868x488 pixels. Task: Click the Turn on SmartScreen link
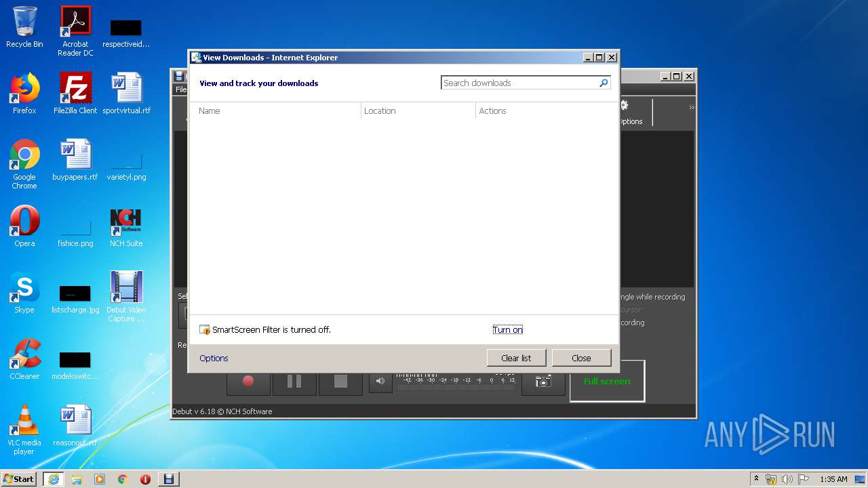pos(508,329)
